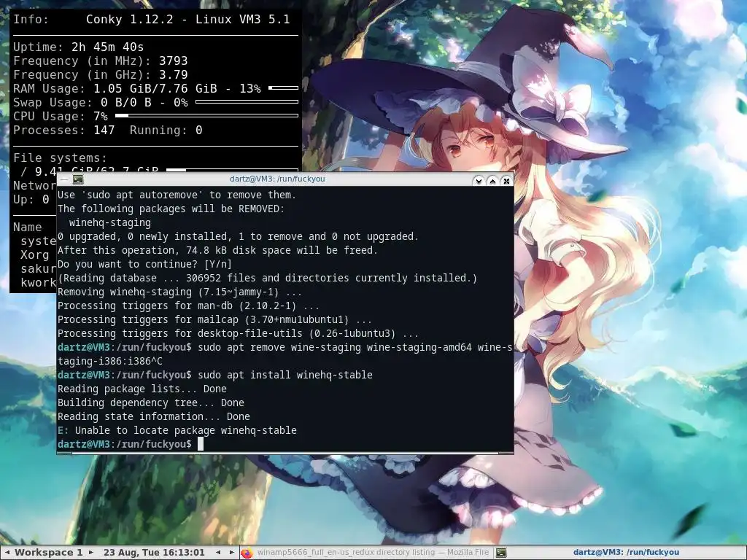Click the Conky CPU Usage bar
Image resolution: width=747 pixels, height=560 pixels.
206,115
